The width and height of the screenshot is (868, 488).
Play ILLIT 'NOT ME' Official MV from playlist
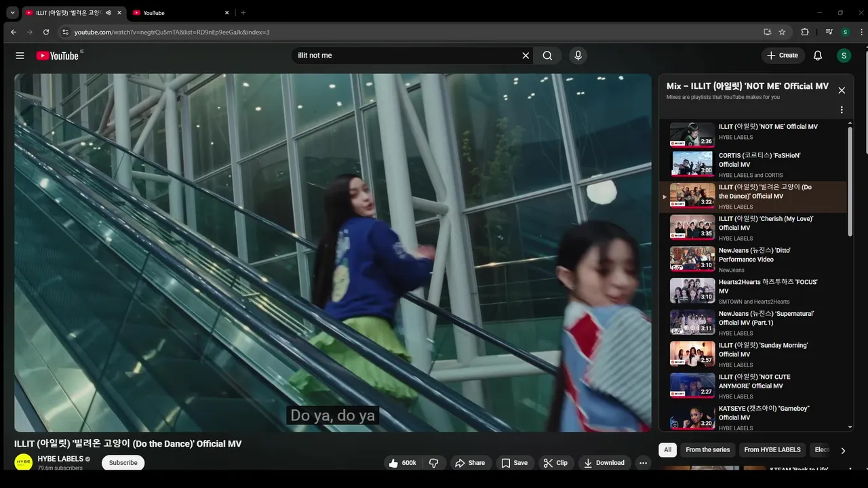(x=753, y=134)
